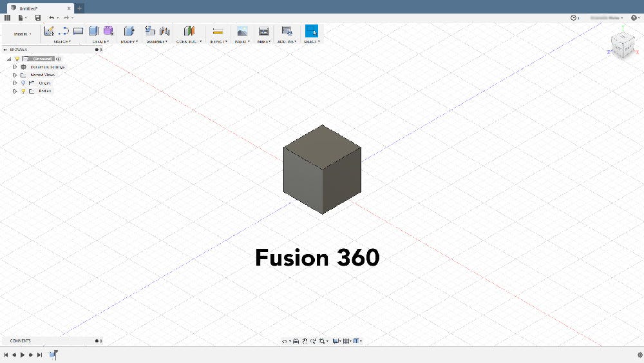The width and height of the screenshot is (644, 363).
Task: Click the Fit/Zoom window icon
Action: 323,341
